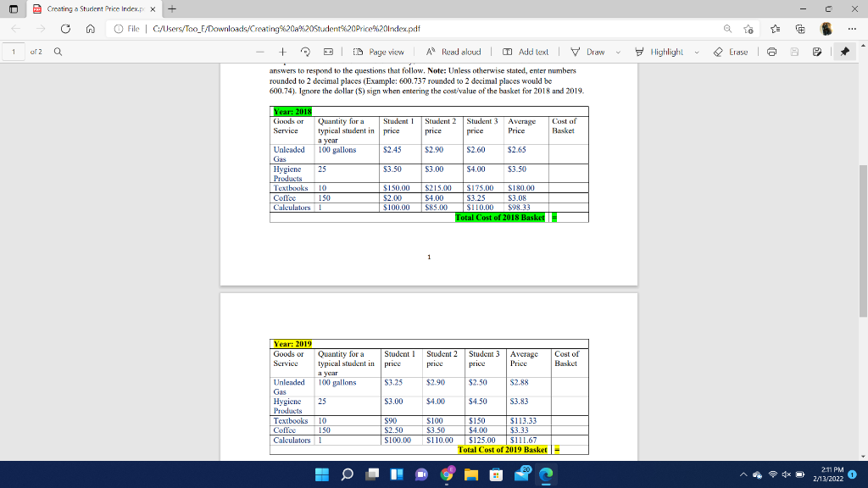Click the browser refresh button
868x488 pixels.
pyautogui.click(x=65, y=27)
